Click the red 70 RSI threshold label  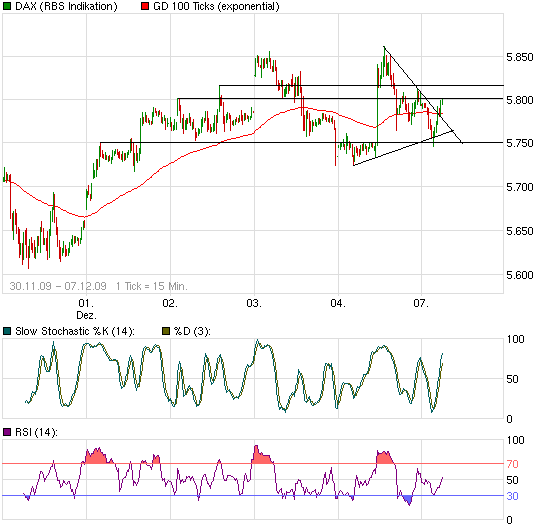512,464
